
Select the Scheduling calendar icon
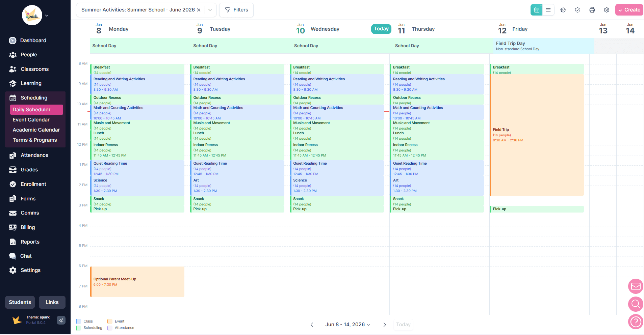pos(13,98)
